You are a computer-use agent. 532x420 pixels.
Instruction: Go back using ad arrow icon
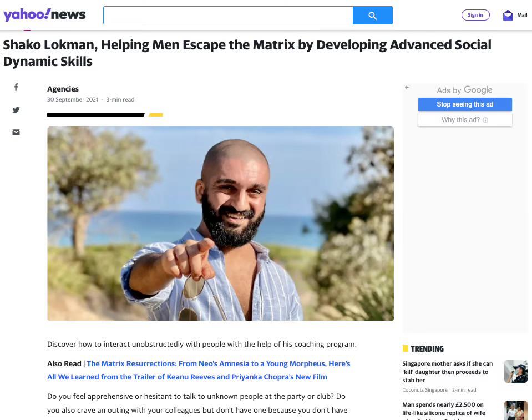pos(407,88)
